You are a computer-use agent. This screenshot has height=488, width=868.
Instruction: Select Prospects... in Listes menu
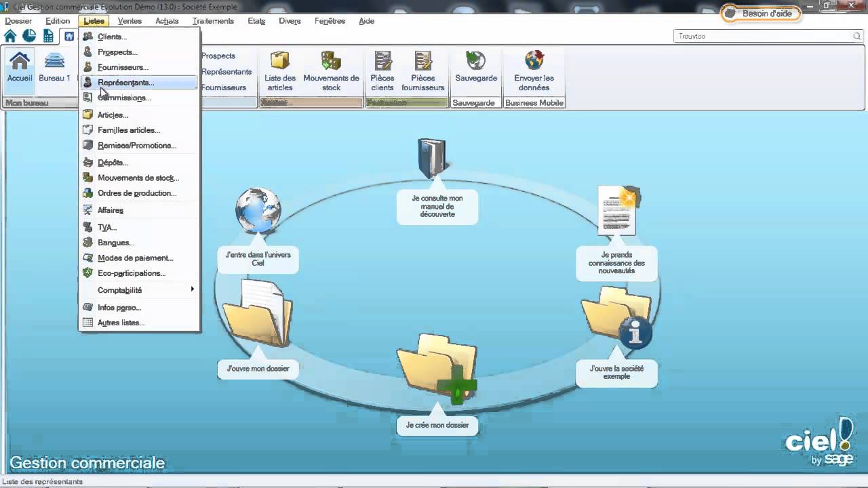(139, 52)
